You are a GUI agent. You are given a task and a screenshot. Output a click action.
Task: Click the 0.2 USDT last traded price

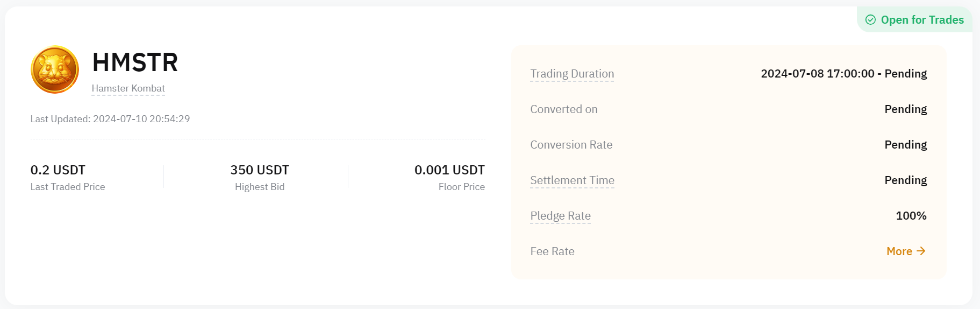[58, 170]
